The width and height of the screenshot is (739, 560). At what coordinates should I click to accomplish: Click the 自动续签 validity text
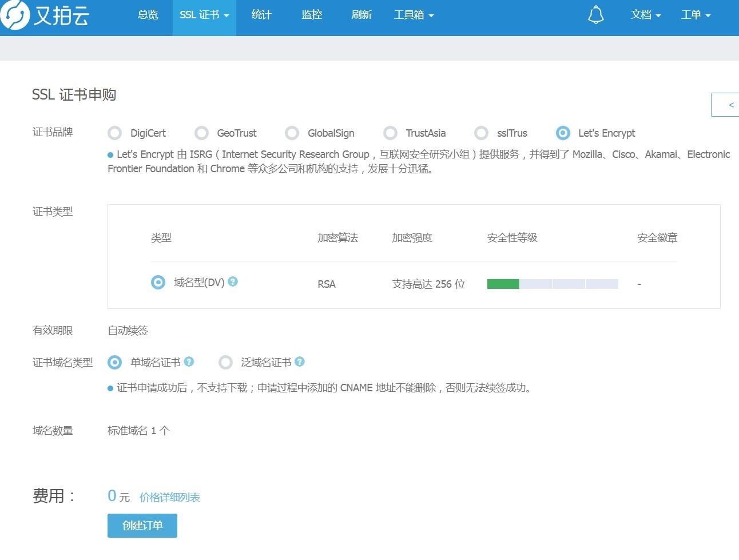(x=128, y=331)
